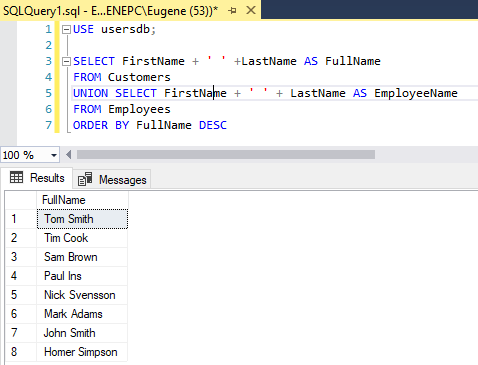The image size is (478, 365).
Task: Select row header number 3
Action: point(21,257)
